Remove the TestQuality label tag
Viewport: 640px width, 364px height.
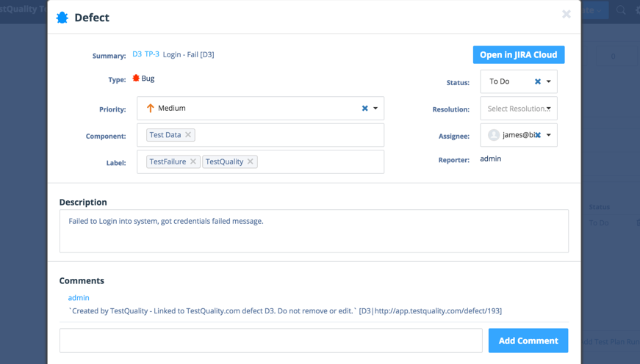click(x=251, y=162)
